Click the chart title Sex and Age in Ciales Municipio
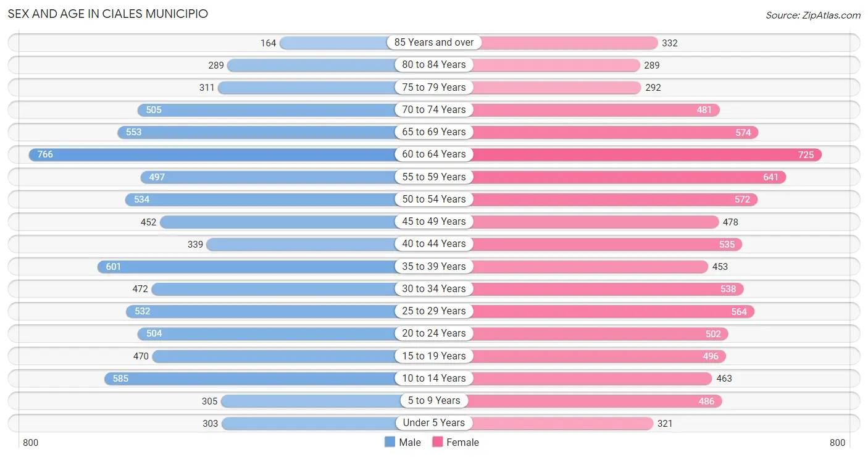 (108, 14)
